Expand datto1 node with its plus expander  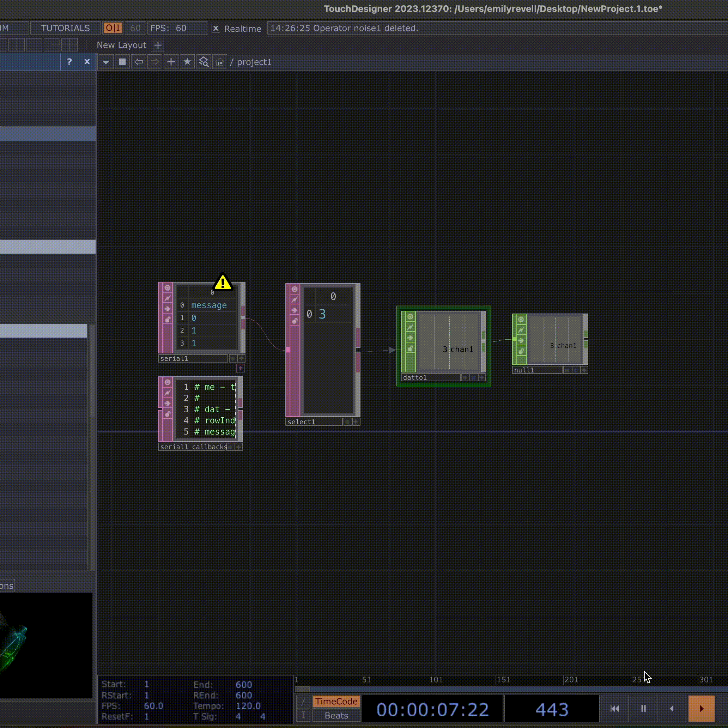point(482,377)
